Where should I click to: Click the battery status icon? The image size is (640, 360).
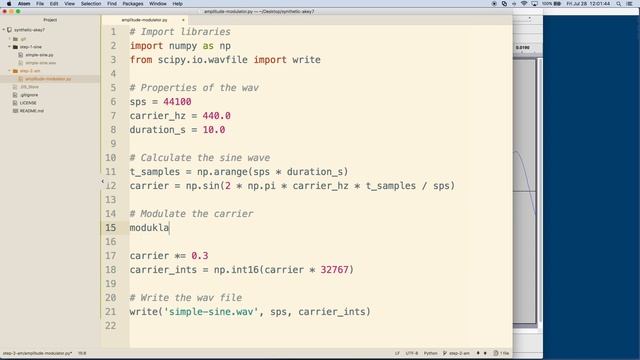557,4
